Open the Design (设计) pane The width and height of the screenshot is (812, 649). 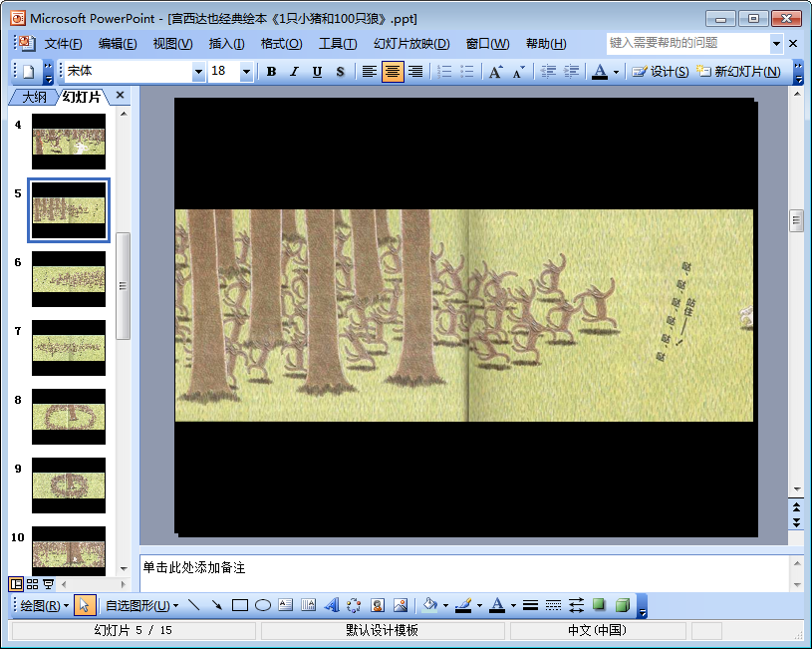click(661, 72)
